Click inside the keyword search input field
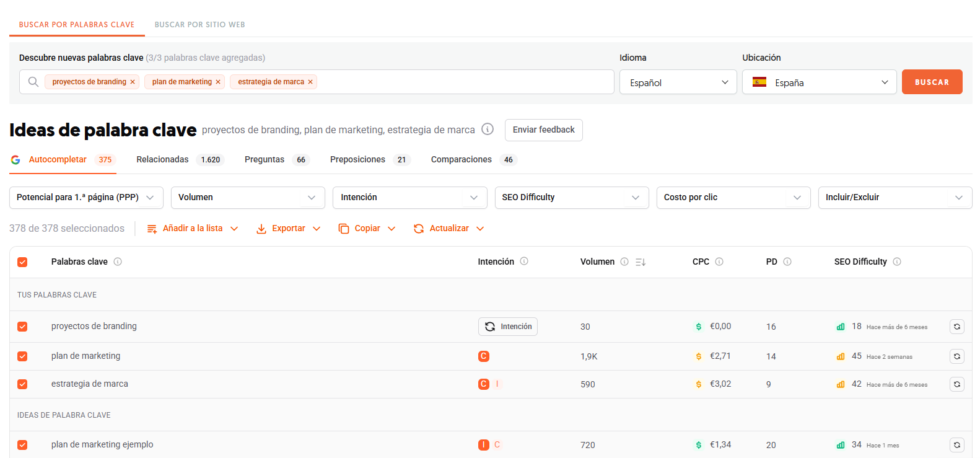Image resolution: width=980 pixels, height=458 pixels. point(465,82)
